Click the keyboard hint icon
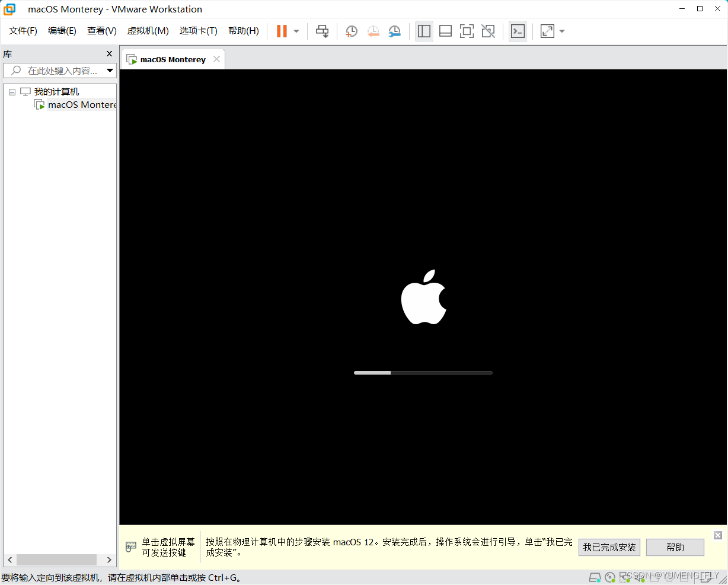The width and height of the screenshot is (728, 585). pyautogui.click(x=131, y=546)
